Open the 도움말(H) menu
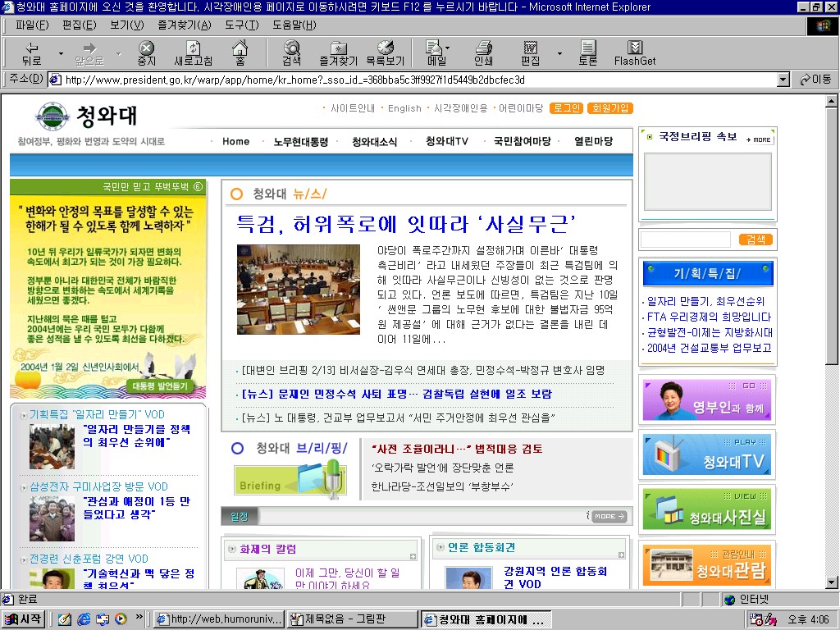The width and height of the screenshot is (840, 630). [294, 25]
